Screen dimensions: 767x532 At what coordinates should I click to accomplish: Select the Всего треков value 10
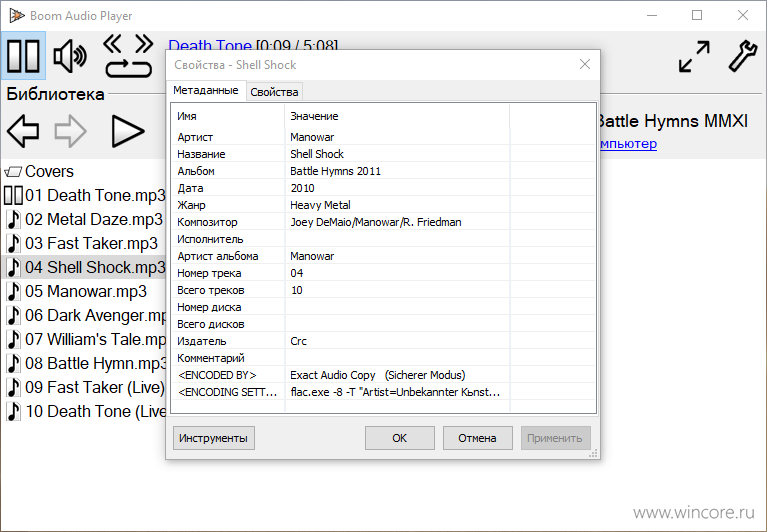[x=296, y=290]
